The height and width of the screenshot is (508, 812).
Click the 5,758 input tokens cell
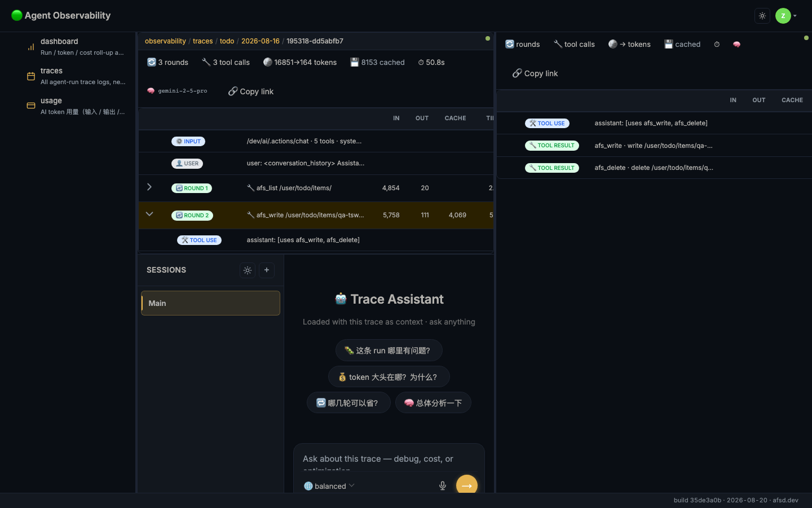(391, 215)
